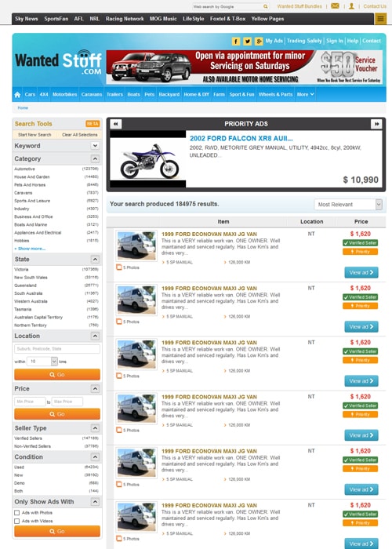Viewport: 392px width, 549px height.
Task: Click Go button under Location filter
Action: [57, 375]
